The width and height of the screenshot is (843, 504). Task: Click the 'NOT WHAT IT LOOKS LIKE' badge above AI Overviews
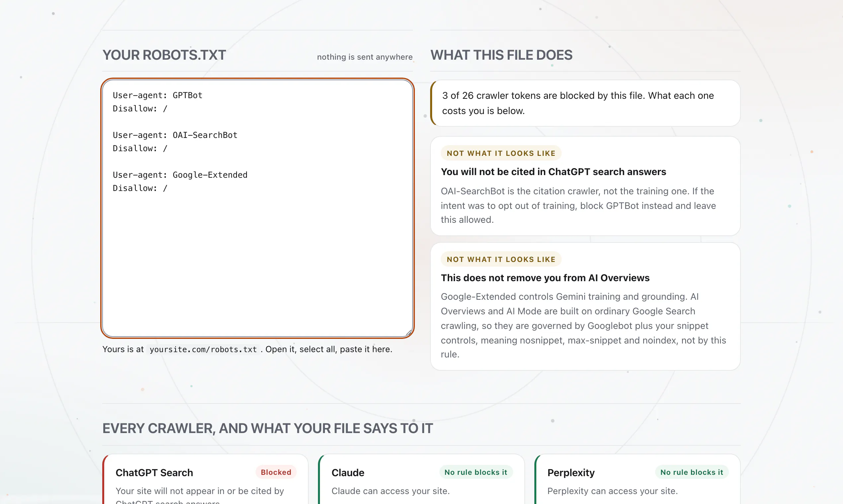[x=501, y=260]
